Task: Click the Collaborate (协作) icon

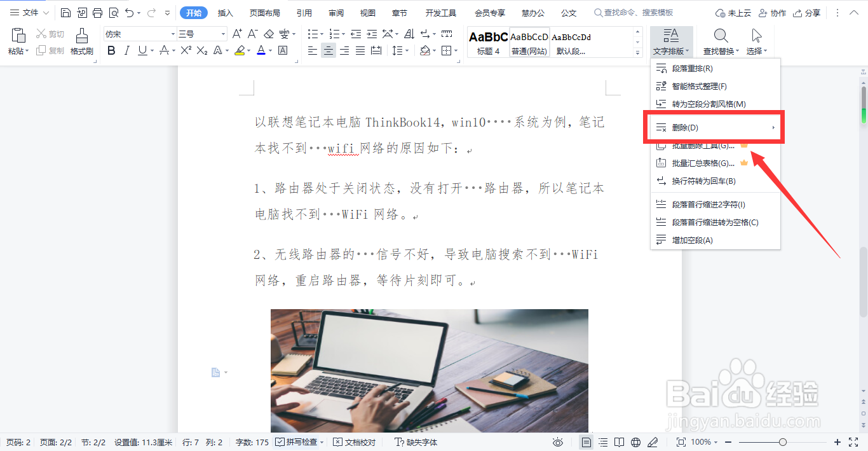Action: (772, 13)
